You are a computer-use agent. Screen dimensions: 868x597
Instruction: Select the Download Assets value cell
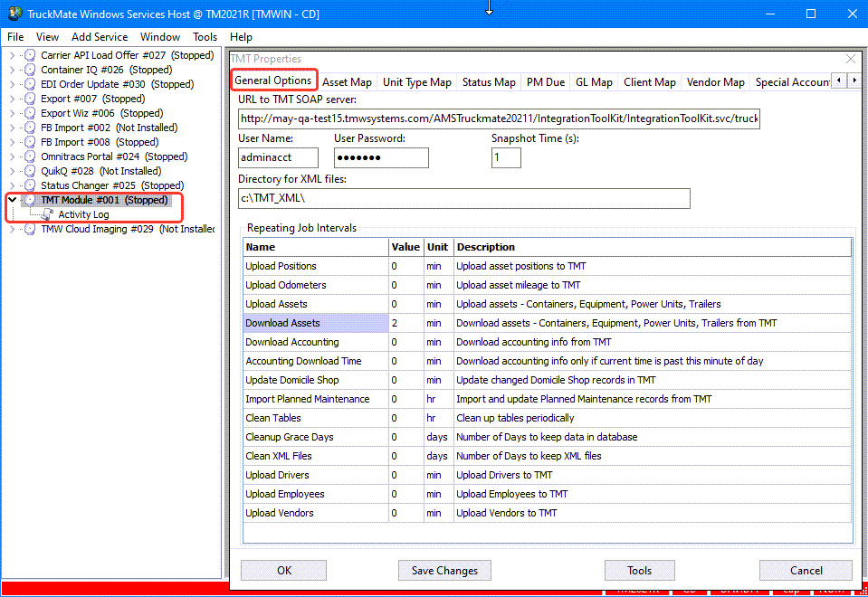[405, 323]
